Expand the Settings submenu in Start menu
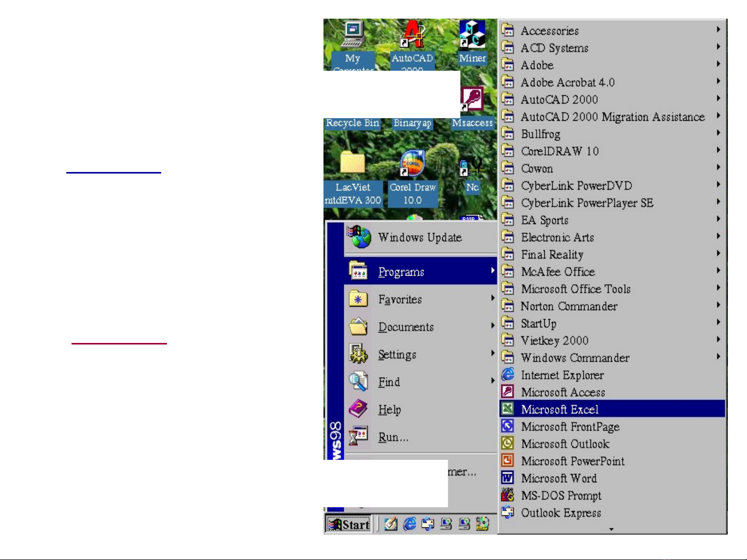This screenshot has height=560, width=747. coord(397,355)
